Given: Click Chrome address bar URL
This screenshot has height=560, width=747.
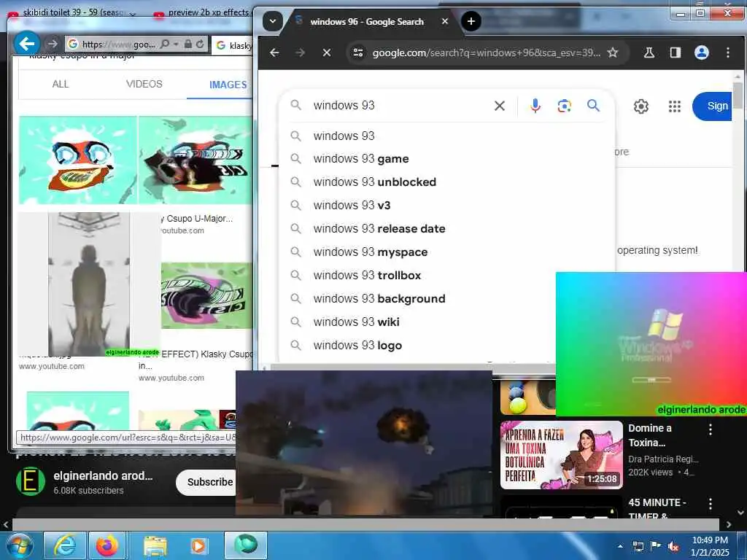Looking at the screenshot, I should 486,52.
